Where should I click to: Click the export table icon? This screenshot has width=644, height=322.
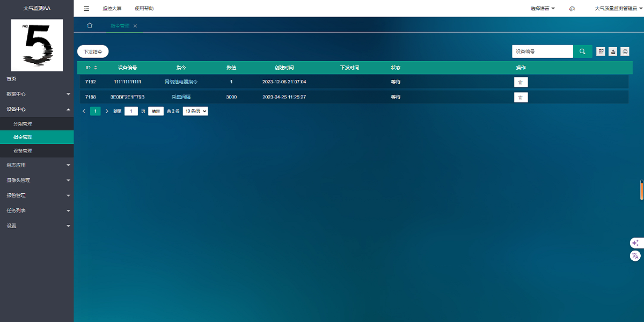point(613,52)
